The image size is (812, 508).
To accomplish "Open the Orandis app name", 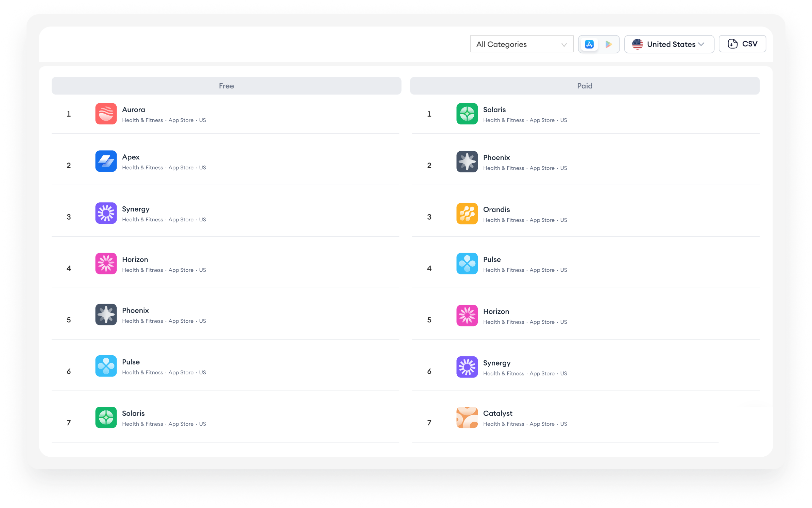I will coord(496,209).
